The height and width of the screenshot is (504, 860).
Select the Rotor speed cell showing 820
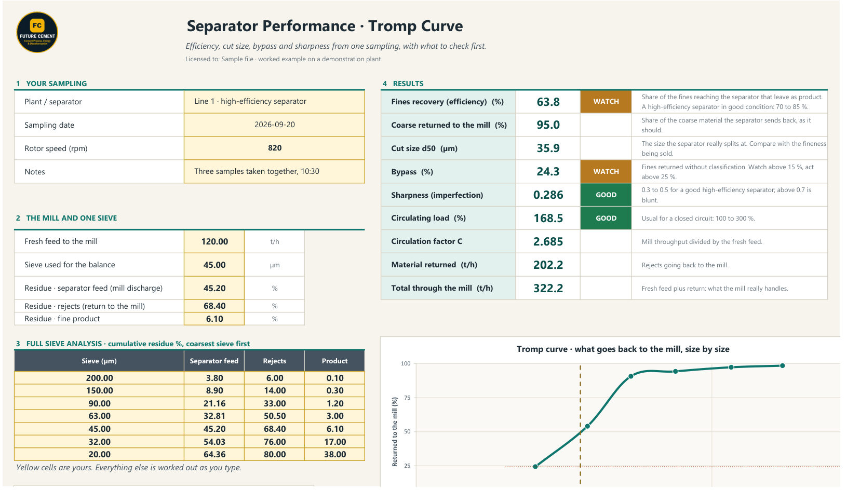point(274,148)
